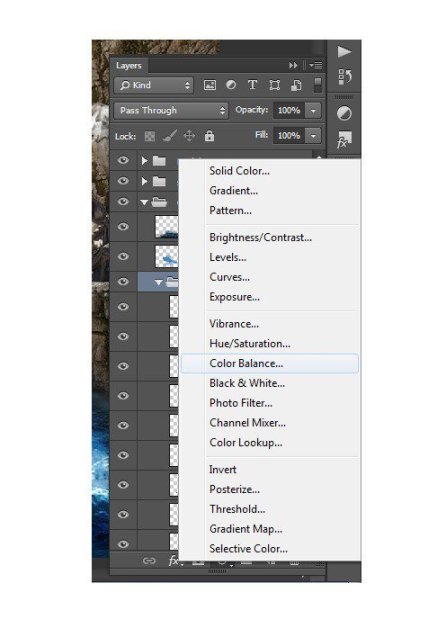Click the type layer filter icon
The width and height of the screenshot is (428, 637).
pos(252,85)
